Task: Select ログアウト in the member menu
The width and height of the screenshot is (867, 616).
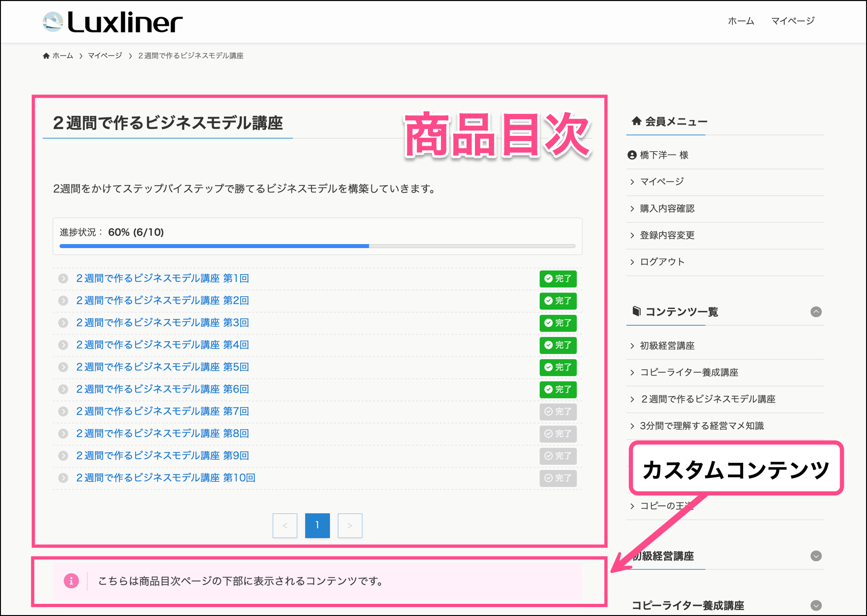Action: [x=662, y=262]
